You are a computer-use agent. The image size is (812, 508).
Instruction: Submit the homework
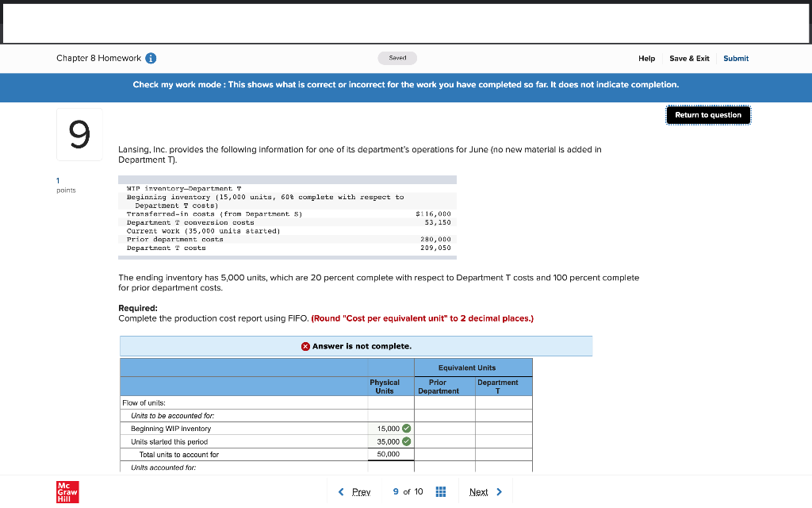(x=735, y=58)
